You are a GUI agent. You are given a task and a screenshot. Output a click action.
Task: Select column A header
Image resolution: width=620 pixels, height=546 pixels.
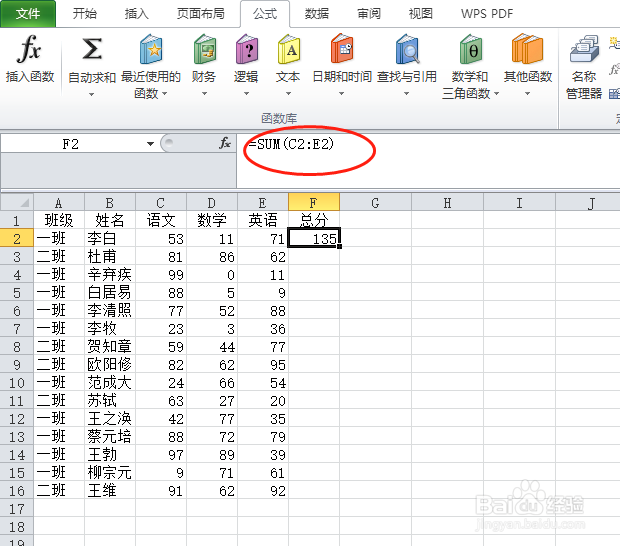click(x=59, y=202)
